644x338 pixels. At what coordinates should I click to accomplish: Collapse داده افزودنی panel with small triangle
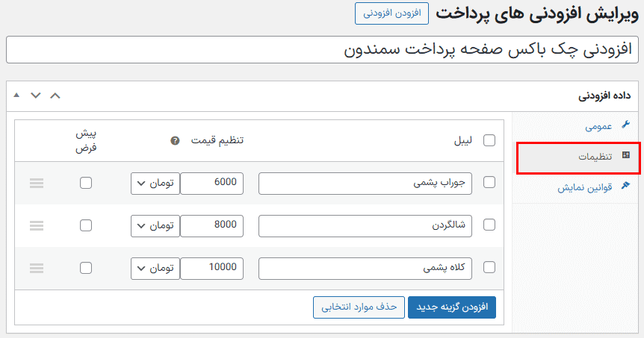[x=16, y=96]
